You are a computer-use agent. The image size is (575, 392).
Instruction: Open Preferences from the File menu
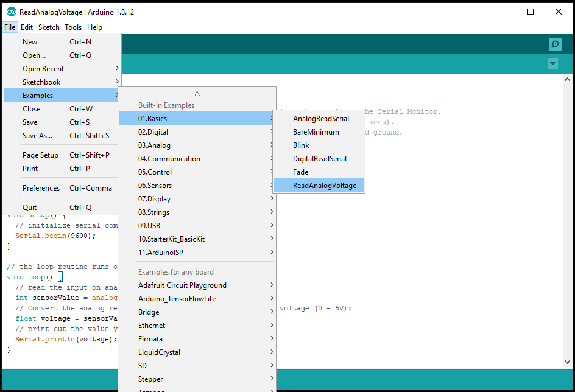pyautogui.click(x=62, y=188)
